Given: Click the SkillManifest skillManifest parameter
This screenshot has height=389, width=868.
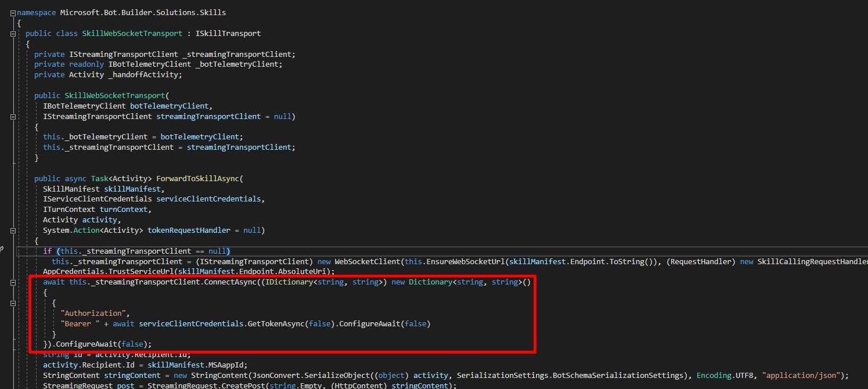Looking at the screenshot, I should coord(104,189).
